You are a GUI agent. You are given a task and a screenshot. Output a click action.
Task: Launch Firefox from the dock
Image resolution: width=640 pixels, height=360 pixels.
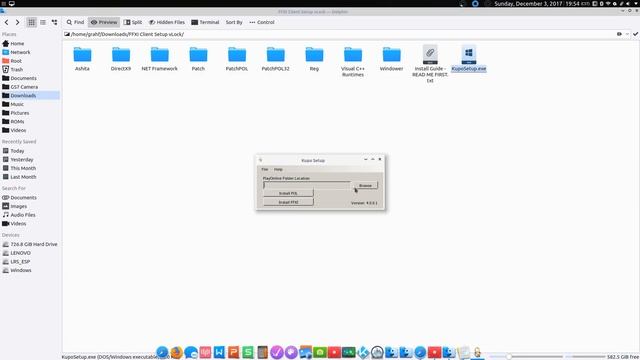(x=176, y=352)
